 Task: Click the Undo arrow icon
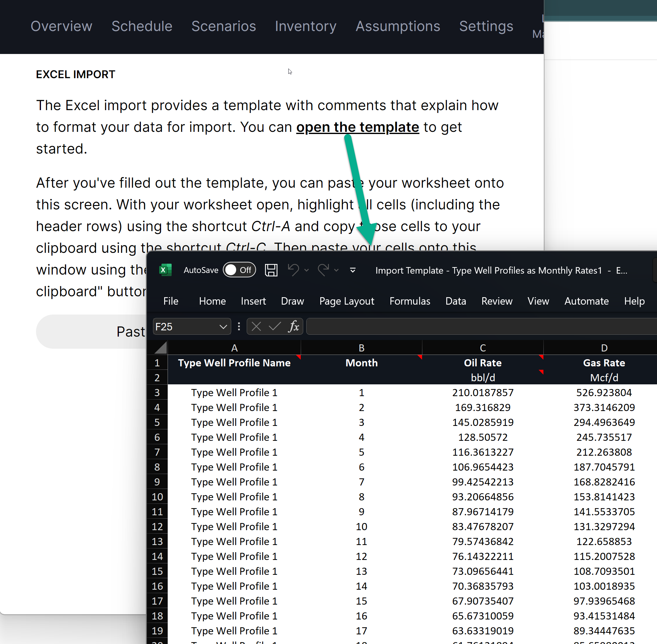(x=293, y=270)
